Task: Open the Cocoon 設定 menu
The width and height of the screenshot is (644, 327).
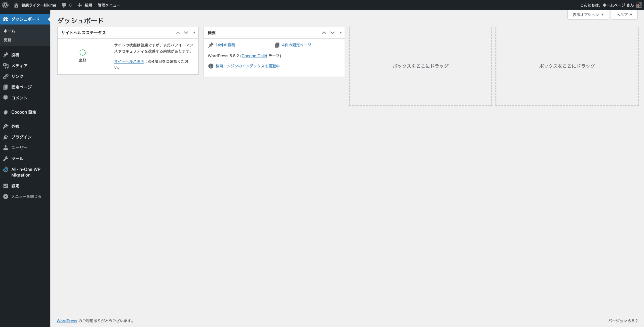Action: tap(24, 112)
